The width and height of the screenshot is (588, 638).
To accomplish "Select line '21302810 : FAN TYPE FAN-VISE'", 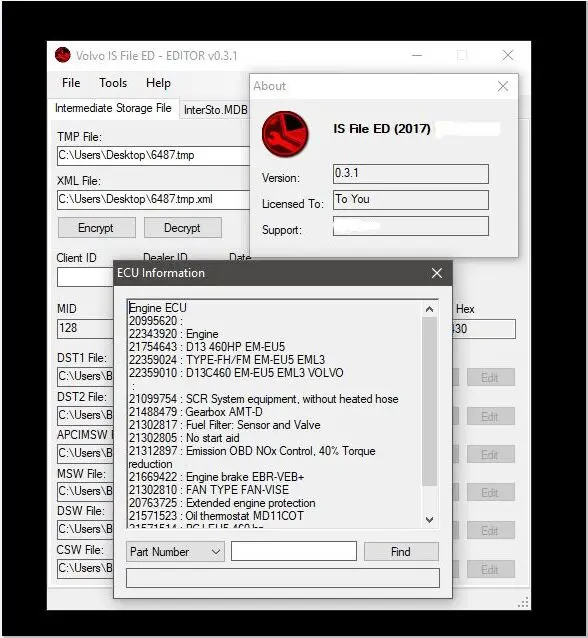I will (209, 490).
